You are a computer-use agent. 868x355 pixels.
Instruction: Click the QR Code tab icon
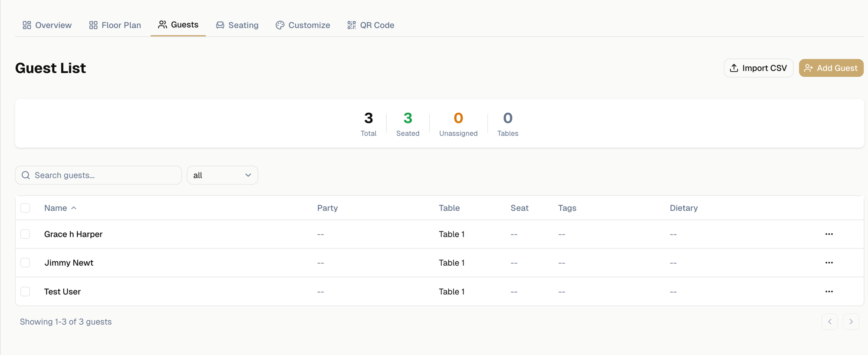(352, 25)
